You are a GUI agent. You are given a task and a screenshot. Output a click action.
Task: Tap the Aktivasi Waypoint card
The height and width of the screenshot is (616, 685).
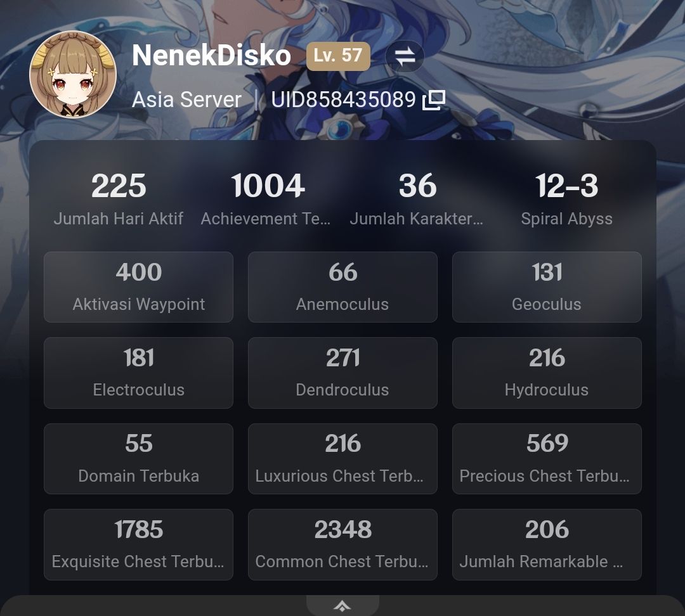pos(138,287)
